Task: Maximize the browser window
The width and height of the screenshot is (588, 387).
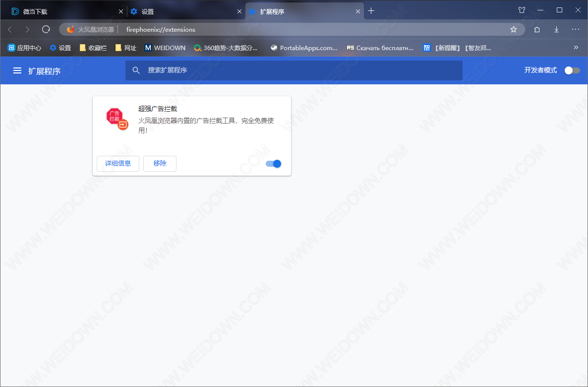Action: click(559, 10)
